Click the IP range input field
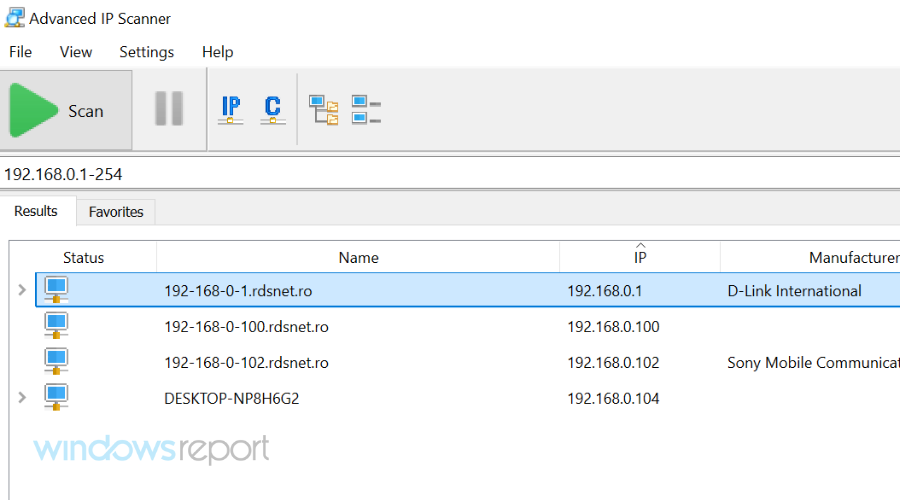 (450, 174)
